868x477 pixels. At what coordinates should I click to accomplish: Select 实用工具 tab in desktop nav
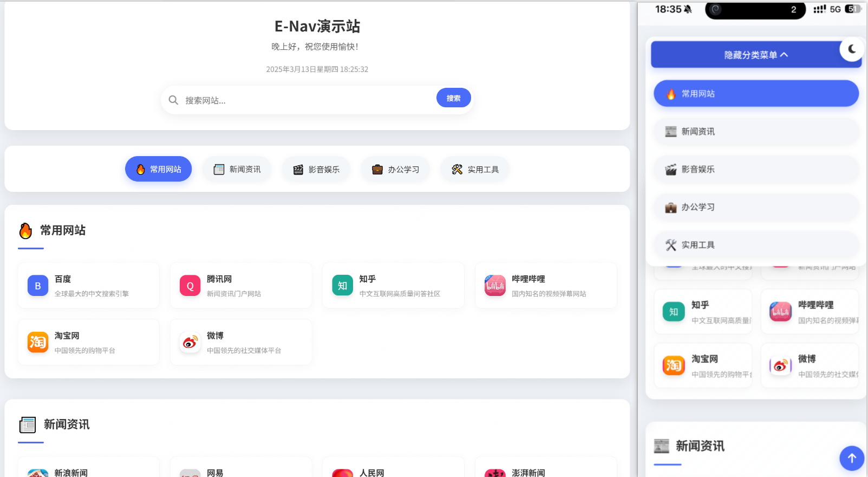(475, 169)
